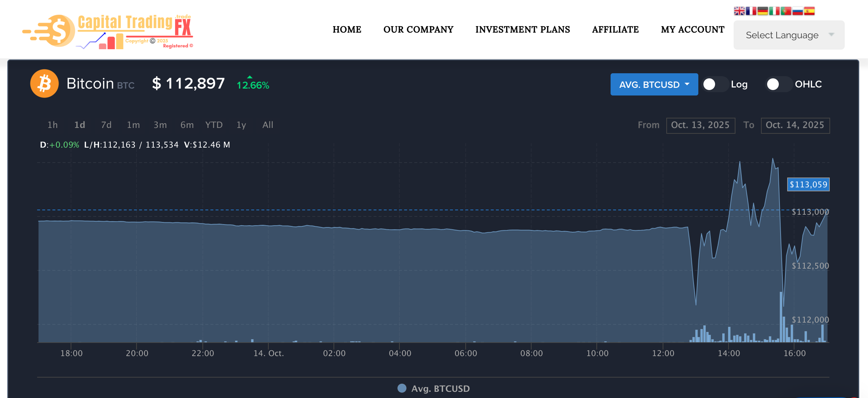Choose the Italian flag icon
The width and height of the screenshot is (868, 398).
[774, 11]
